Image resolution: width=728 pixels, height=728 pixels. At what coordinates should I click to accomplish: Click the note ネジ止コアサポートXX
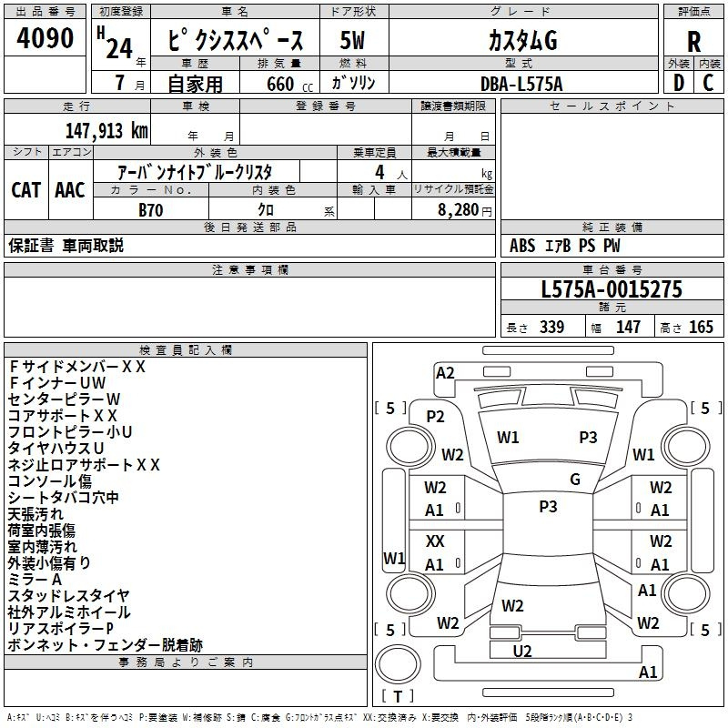tap(84, 465)
